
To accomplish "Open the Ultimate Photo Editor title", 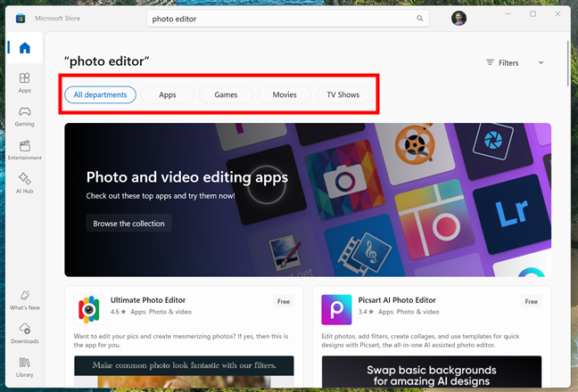I will (x=148, y=300).
